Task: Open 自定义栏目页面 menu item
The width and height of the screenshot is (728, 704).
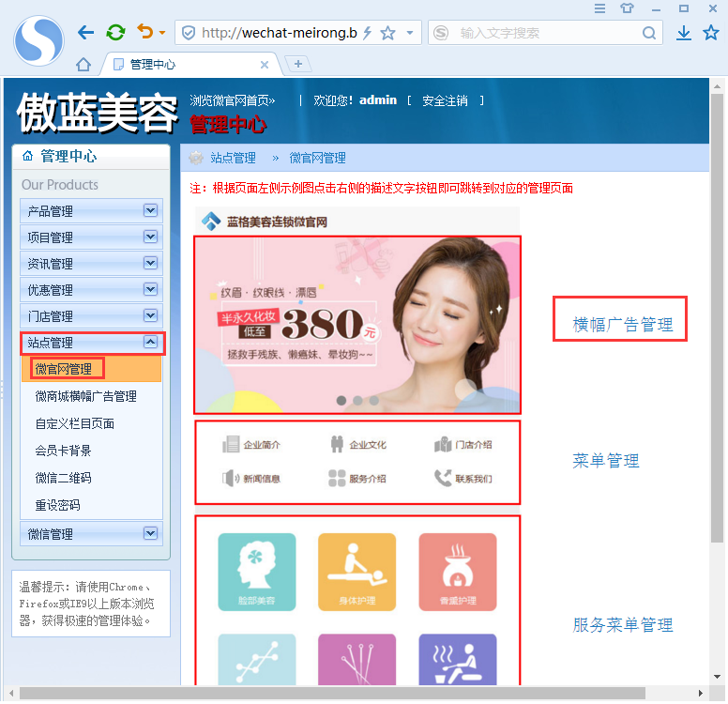Action: click(75, 423)
